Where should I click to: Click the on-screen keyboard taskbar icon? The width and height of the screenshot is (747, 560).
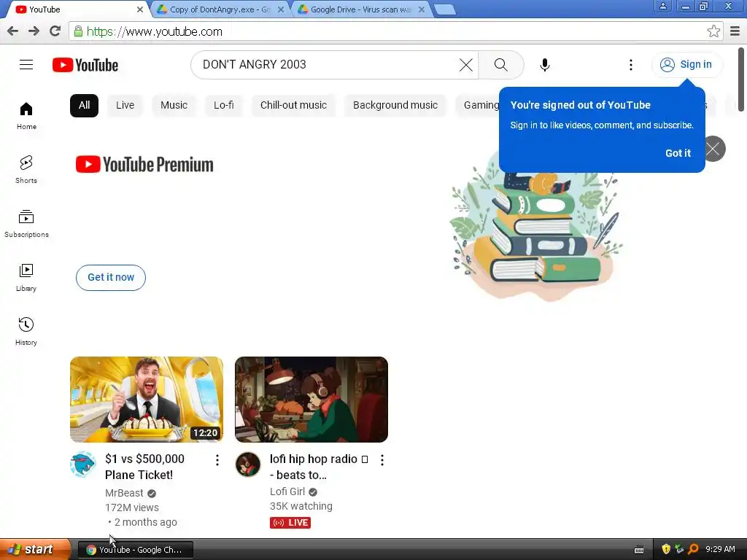(x=639, y=550)
